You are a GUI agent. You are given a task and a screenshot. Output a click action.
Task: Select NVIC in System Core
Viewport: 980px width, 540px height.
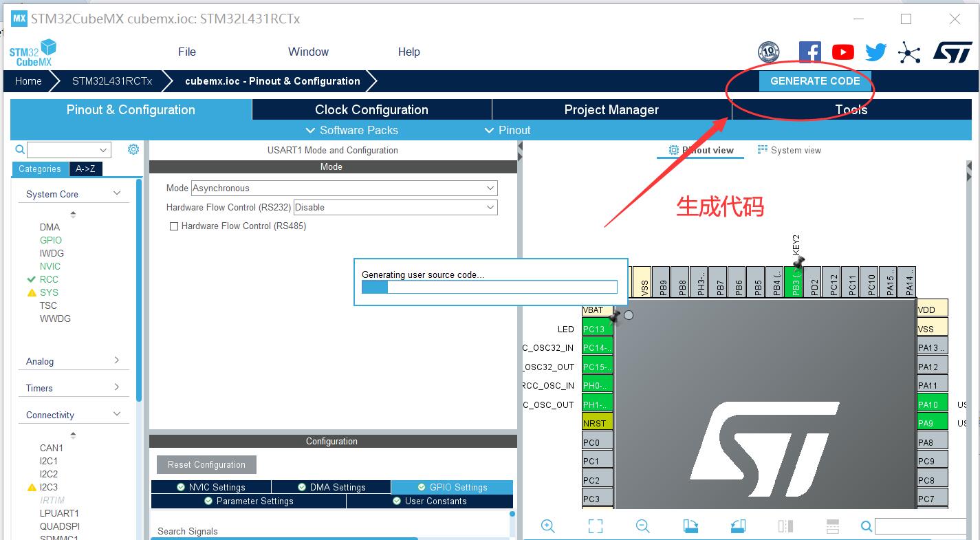click(50, 266)
